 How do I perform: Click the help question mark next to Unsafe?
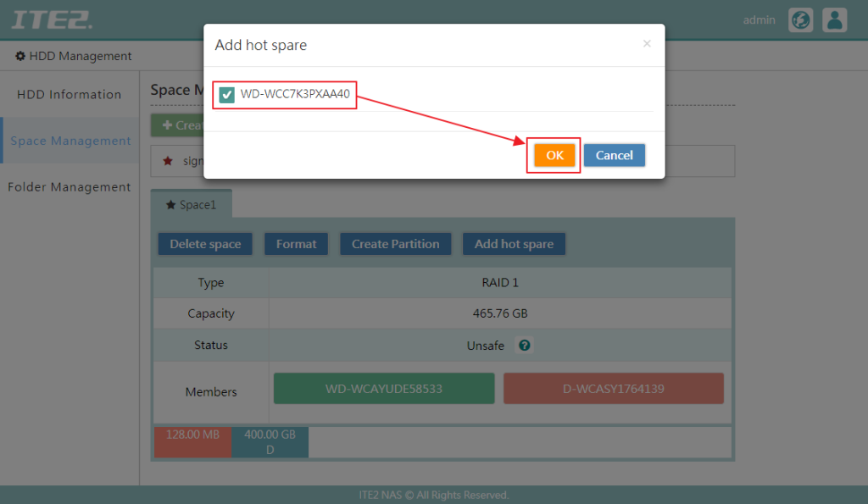click(524, 345)
